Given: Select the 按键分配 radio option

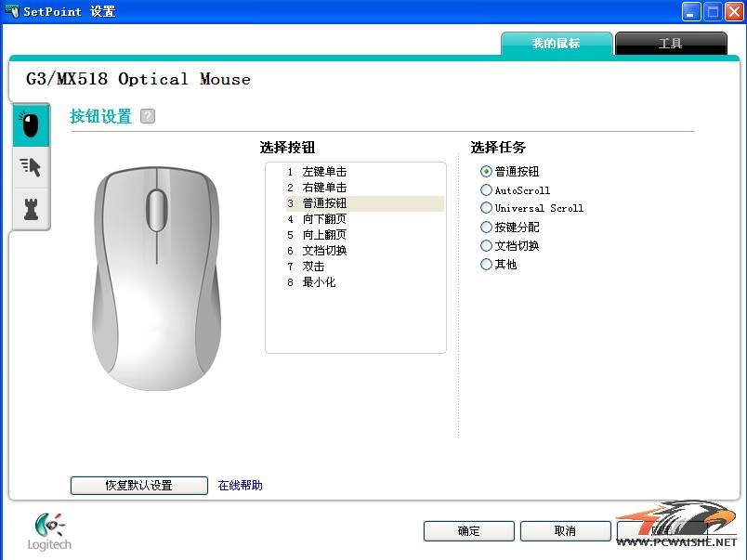Looking at the screenshot, I should pyautogui.click(x=510, y=228).
